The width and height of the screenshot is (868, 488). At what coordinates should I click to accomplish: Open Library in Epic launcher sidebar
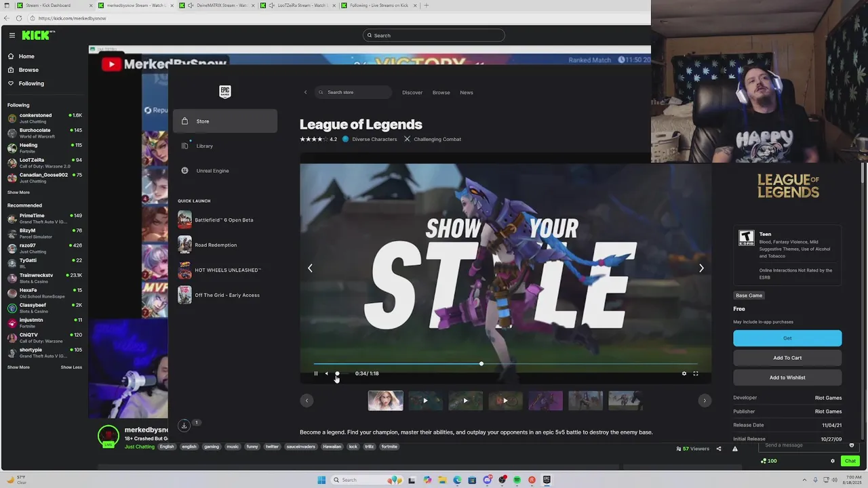pyautogui.click(x=225, y=146)
